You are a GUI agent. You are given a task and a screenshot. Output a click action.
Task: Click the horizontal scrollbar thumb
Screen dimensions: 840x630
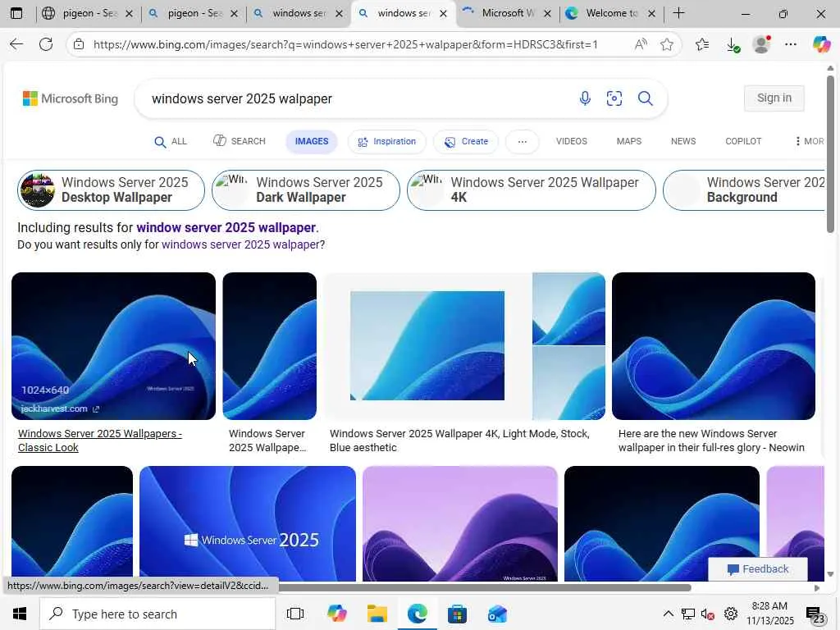[485, 587]
